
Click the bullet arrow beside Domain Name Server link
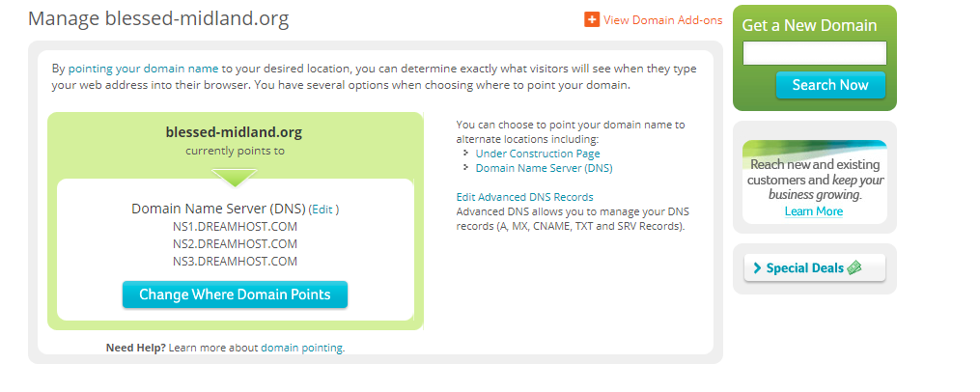[465, 168]
